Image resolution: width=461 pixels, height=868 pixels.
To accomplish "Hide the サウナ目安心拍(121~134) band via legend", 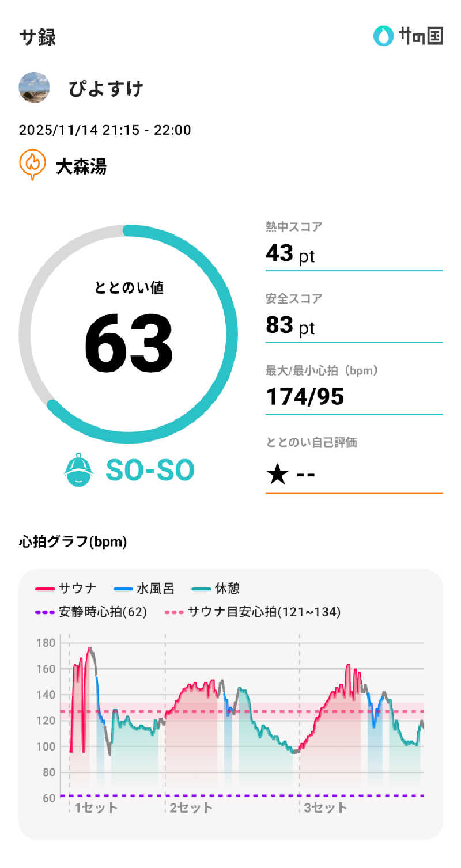I will (x=252, y=612).
